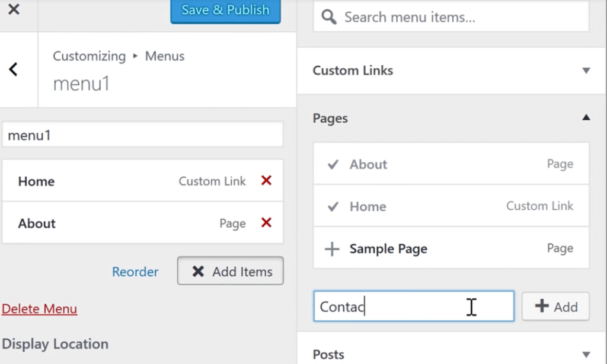This screenshot has height=364, width=607.
Task: Select the About page in Pages list
Action: click(451, 164)
